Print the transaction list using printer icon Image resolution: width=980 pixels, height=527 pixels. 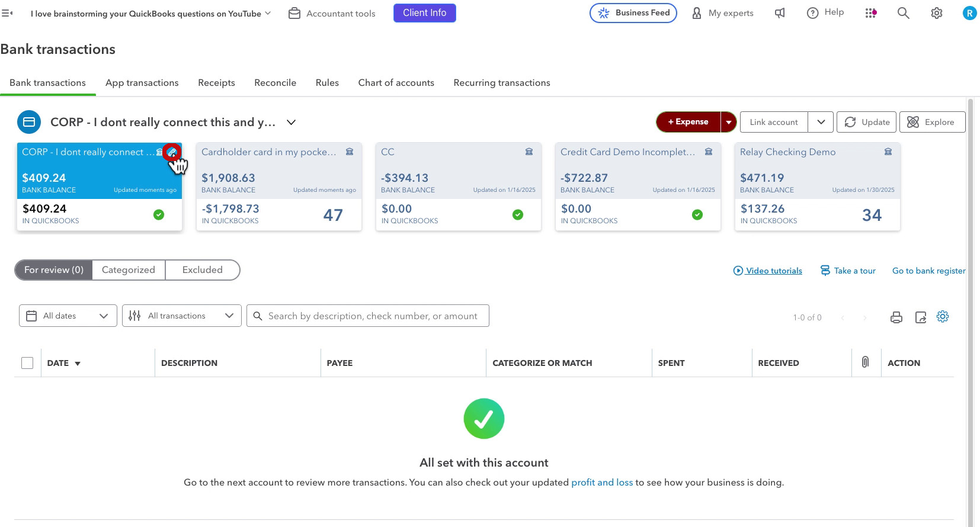(x=896, y=317)
